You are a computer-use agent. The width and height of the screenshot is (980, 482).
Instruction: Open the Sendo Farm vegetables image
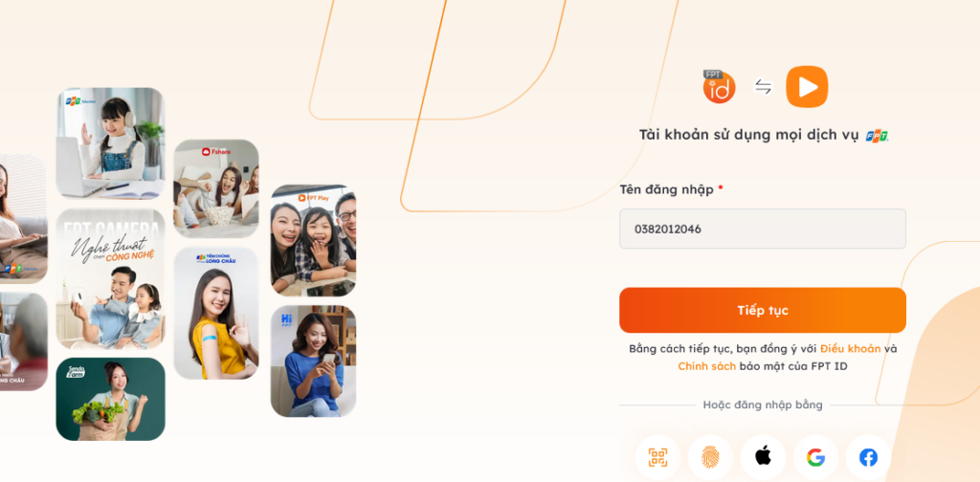tap(111, 399)
